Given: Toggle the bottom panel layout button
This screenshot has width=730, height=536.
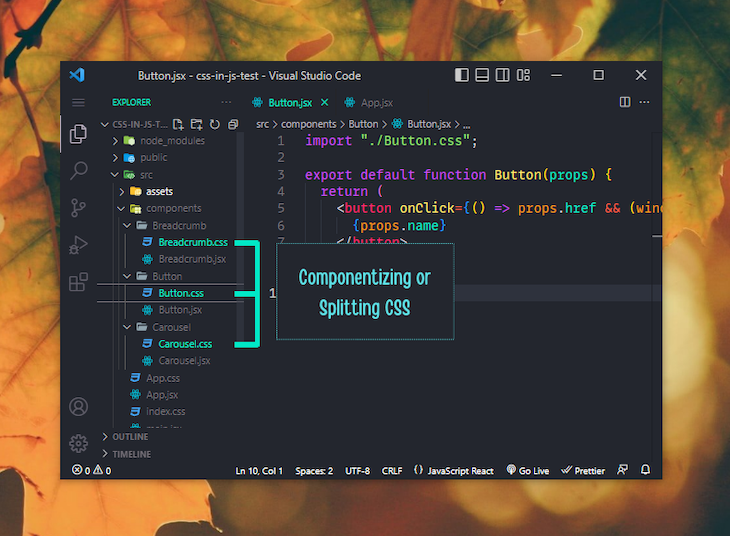Looking at the screenshot, I should pos(482,75).
